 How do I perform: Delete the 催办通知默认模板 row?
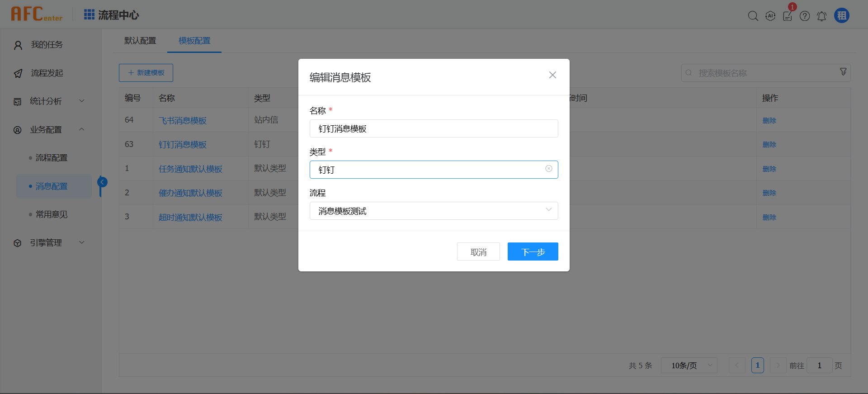coord(769,193)
